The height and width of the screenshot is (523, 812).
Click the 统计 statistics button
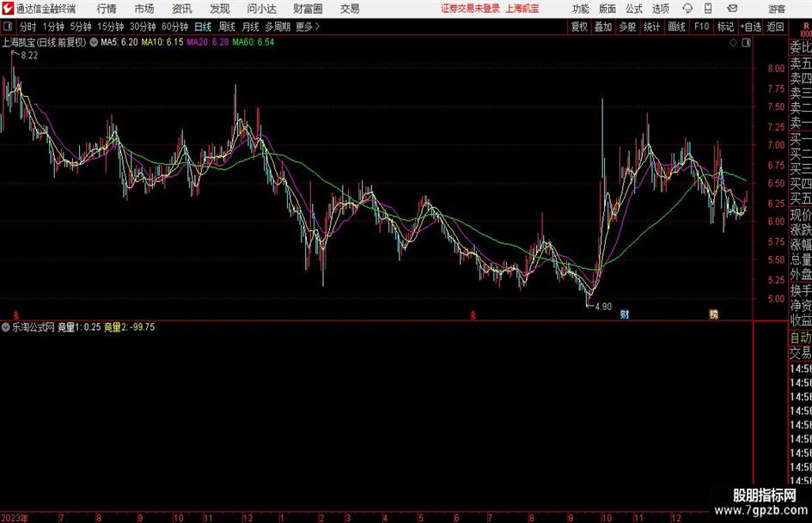pyautogui.click(x=651, y=27)
